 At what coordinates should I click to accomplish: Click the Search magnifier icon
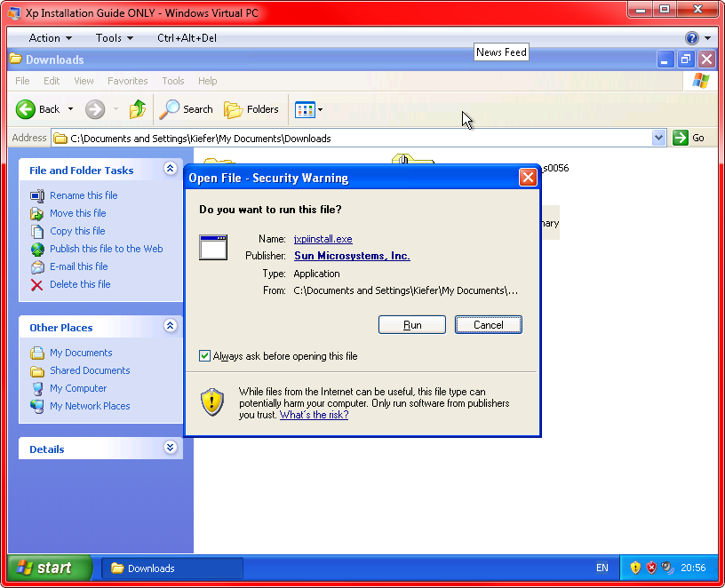169,109
